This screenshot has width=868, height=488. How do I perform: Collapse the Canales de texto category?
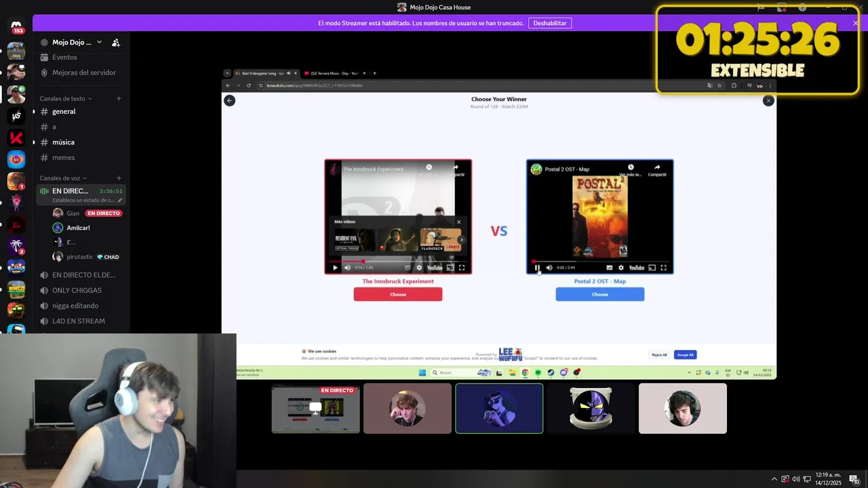66,99
